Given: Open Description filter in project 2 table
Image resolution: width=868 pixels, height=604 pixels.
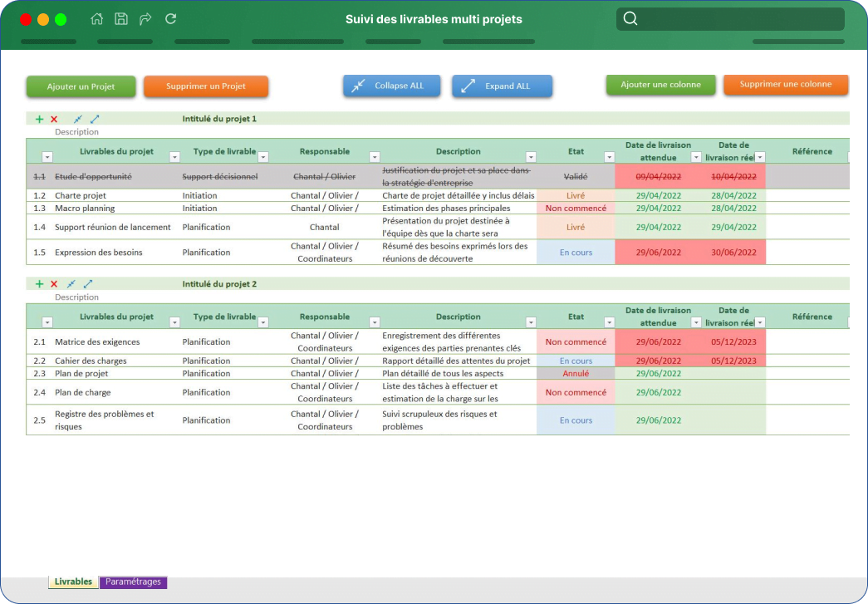Looking at the screenshot, I should click(x=531, y=322).
